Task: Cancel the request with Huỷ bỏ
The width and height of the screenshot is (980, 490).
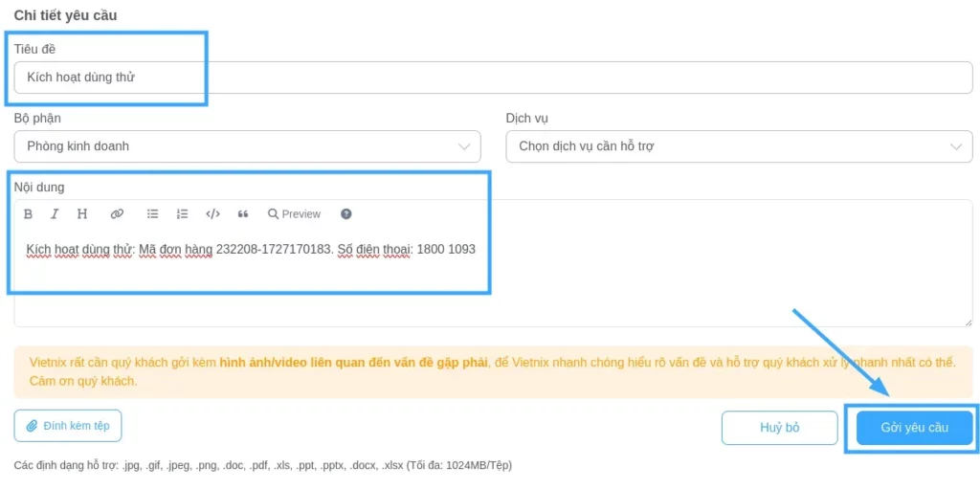Action: point(779,428)
